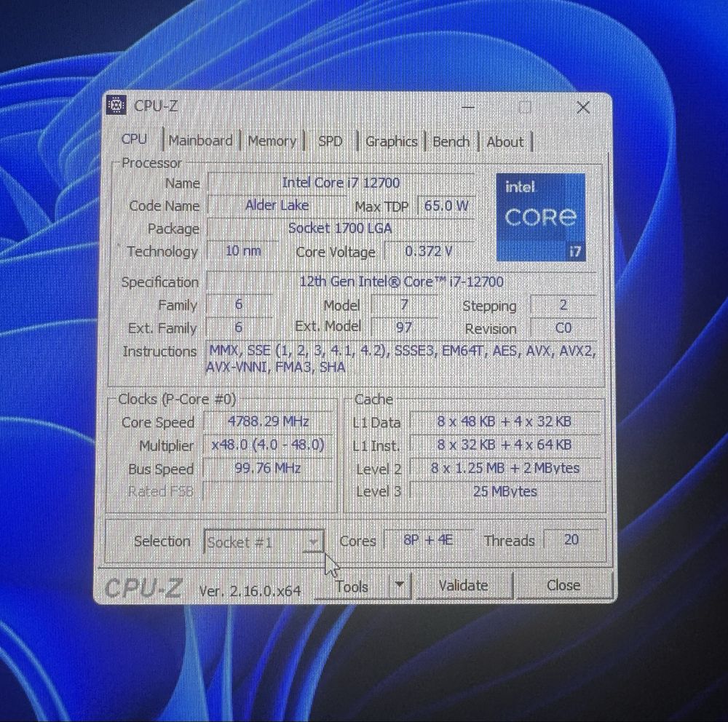
Task: Click the 12th Gen Intel Core i7-12700 specification
Action: click(x=401, y=282)
